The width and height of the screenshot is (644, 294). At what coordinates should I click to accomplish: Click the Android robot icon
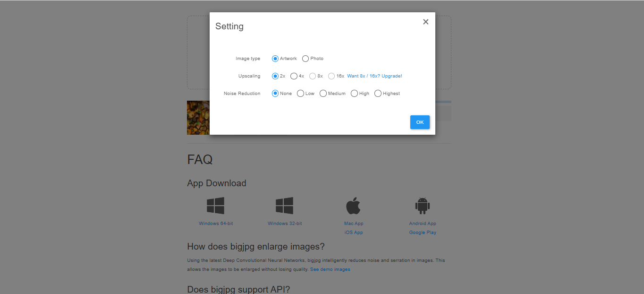point(422,206)
